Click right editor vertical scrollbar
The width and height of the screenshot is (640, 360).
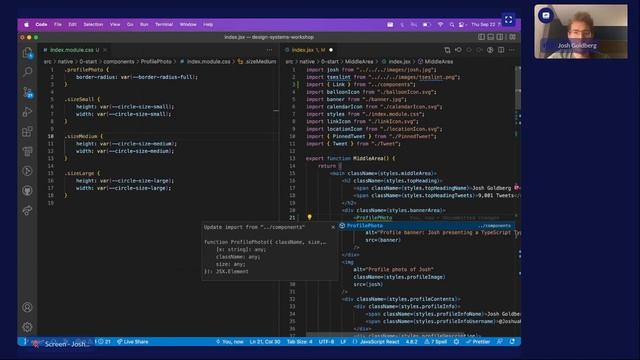point(518,88)
